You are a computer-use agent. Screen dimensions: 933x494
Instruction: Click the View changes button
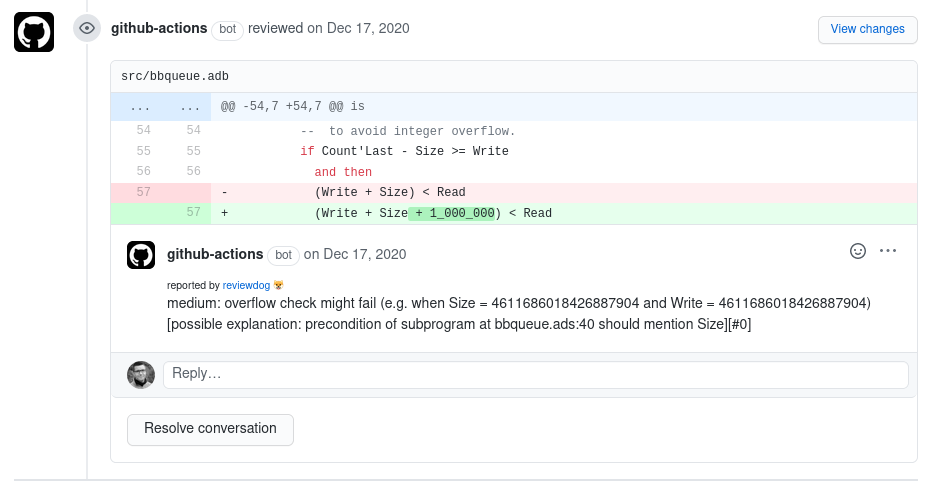point(867,29)
